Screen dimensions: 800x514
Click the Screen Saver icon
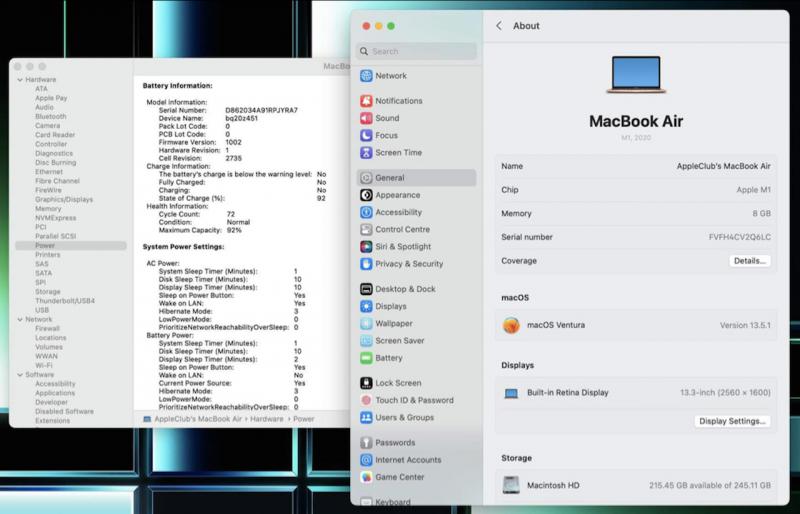366,340
